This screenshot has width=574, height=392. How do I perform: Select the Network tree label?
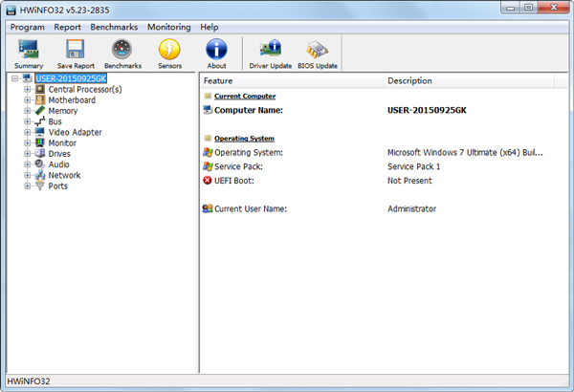point(64,175)
